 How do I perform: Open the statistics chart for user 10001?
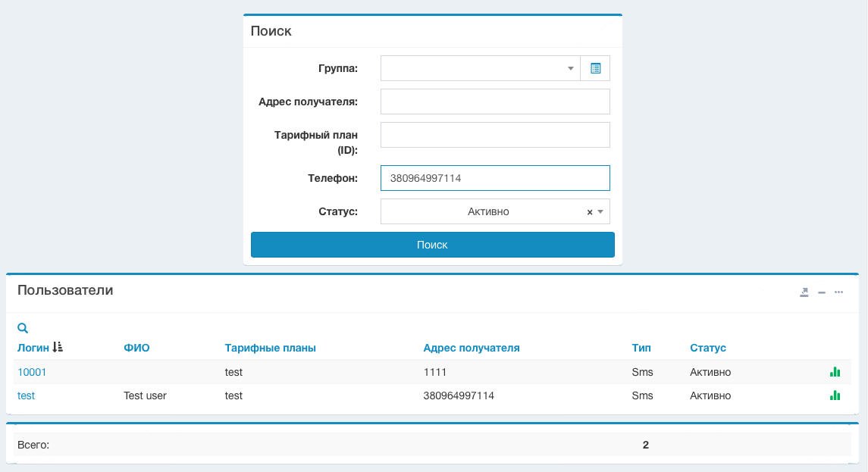click(835, 372)
